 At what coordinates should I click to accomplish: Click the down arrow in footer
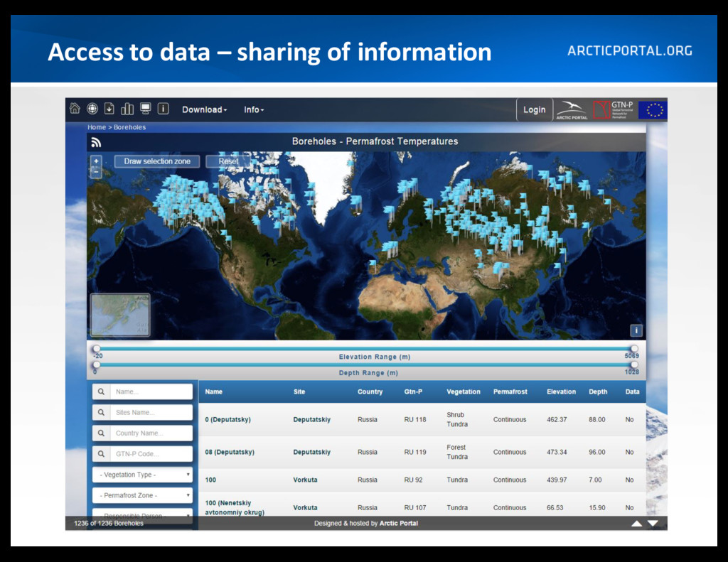click(653, 524)
